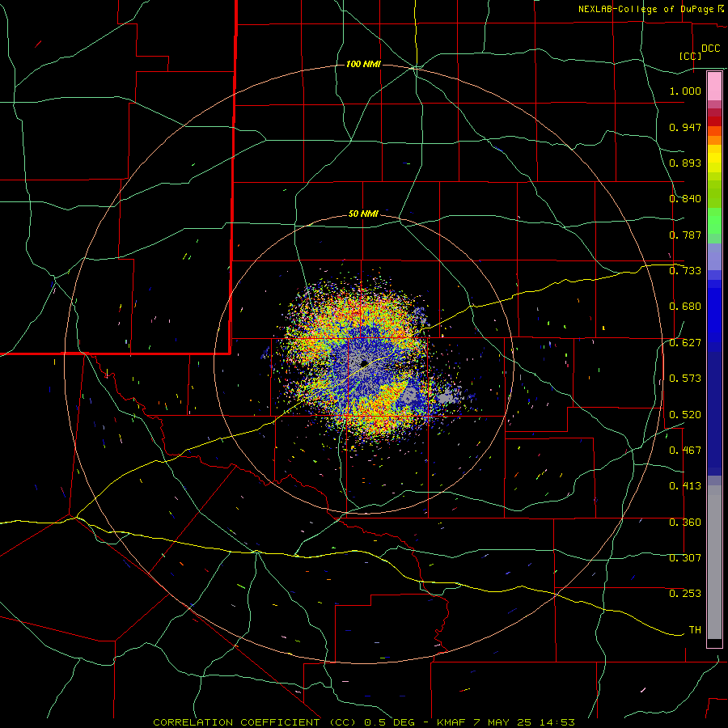Viewport: 728px width, 728px height.
Task: Select the 0.627 legend value
Action: point(685,343)
